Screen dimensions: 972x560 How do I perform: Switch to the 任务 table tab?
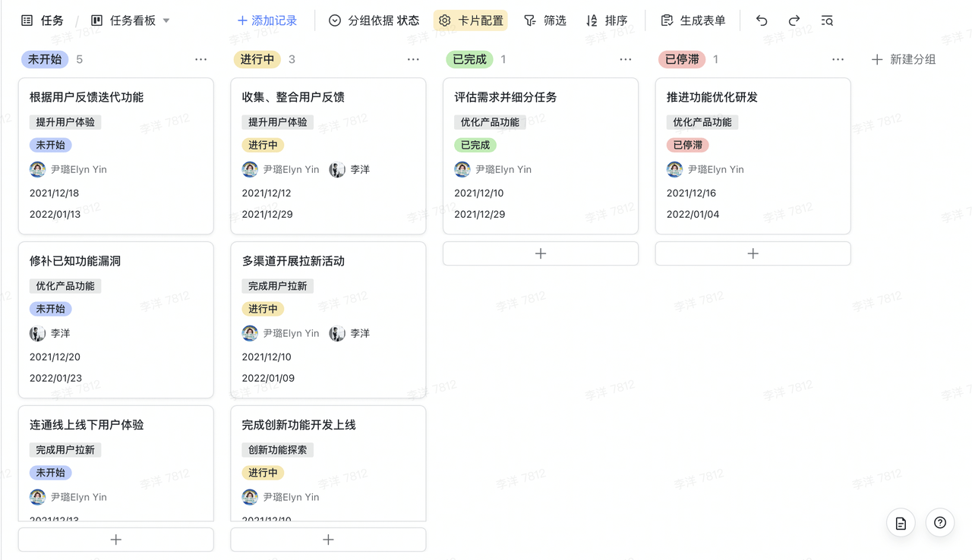point(43,20)
